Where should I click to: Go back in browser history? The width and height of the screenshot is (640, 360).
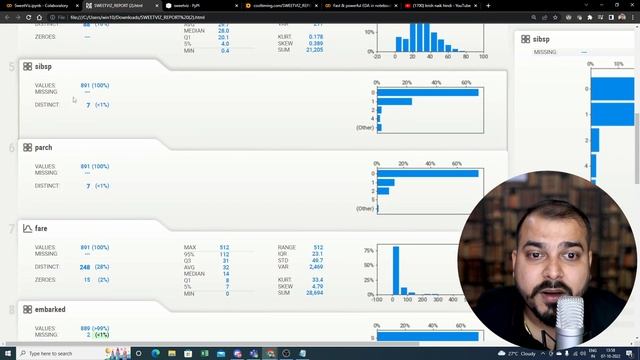pos(7,18)
